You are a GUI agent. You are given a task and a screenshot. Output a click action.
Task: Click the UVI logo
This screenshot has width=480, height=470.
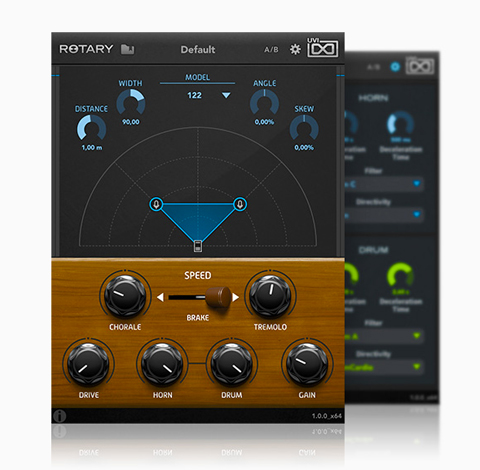(323, 48)
